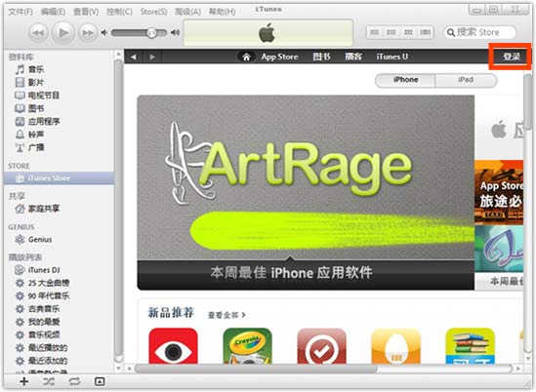
Task: Toggle repeat with the loop arrows icon
Action: click(74, 381)
